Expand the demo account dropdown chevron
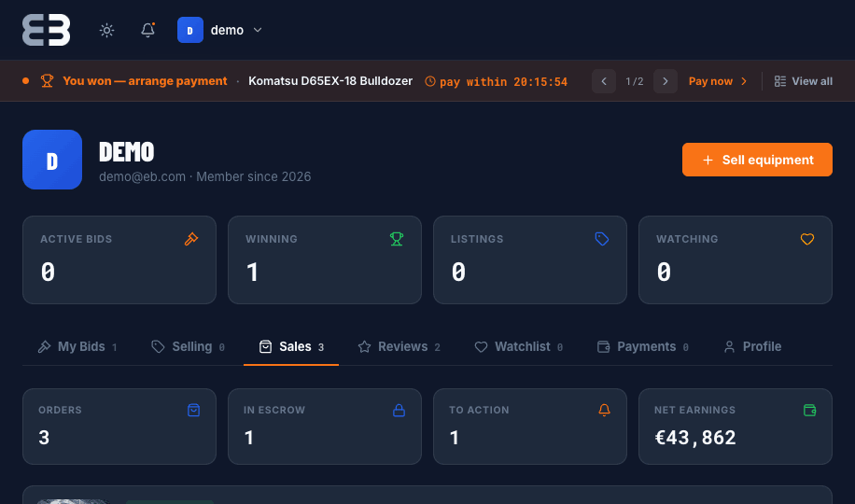Viewport: 855px width, 504px height. point(258,30)
